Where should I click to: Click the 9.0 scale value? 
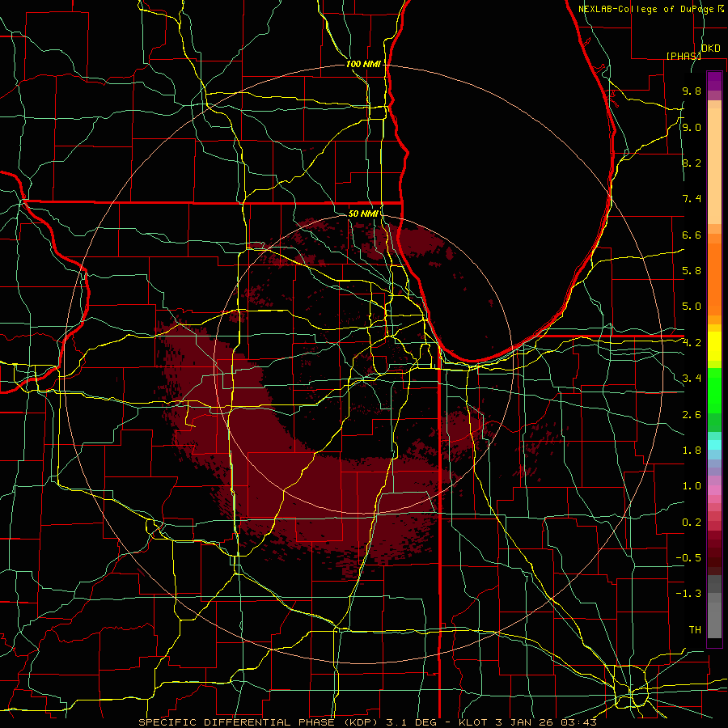692,127
